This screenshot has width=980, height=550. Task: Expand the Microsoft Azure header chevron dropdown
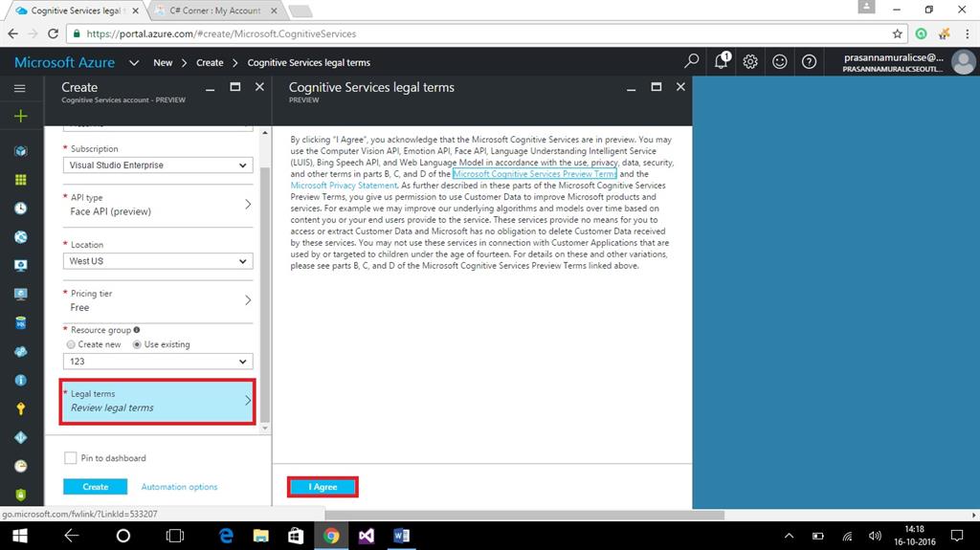click(134, 62)
